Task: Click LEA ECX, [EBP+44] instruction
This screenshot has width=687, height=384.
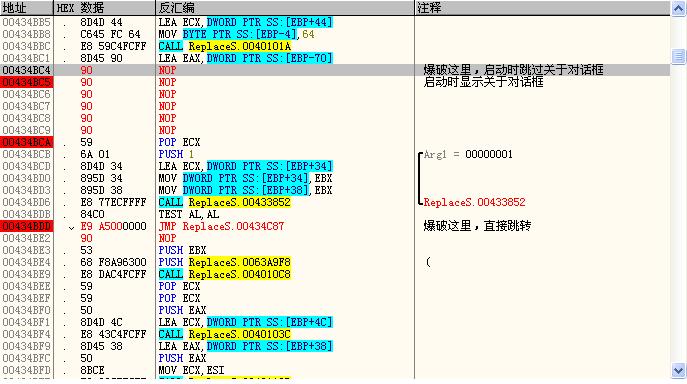Action: [x=245, y=22]
